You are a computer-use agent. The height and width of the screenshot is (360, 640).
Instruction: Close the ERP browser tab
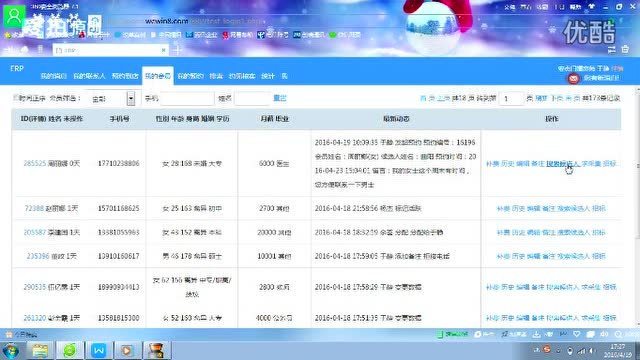click(x=163, y=50)
